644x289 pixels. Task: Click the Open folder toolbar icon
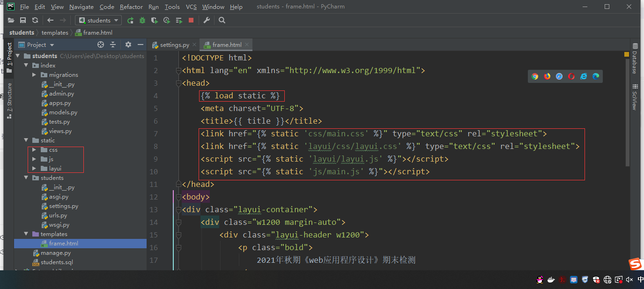point(11,20)
